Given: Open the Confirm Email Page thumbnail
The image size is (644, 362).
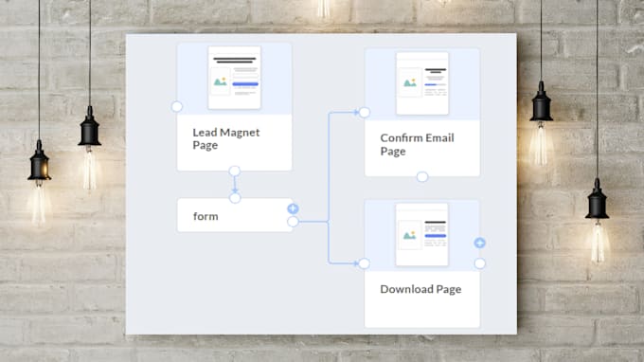Looking at the screenshot, I should coord(422,83).
